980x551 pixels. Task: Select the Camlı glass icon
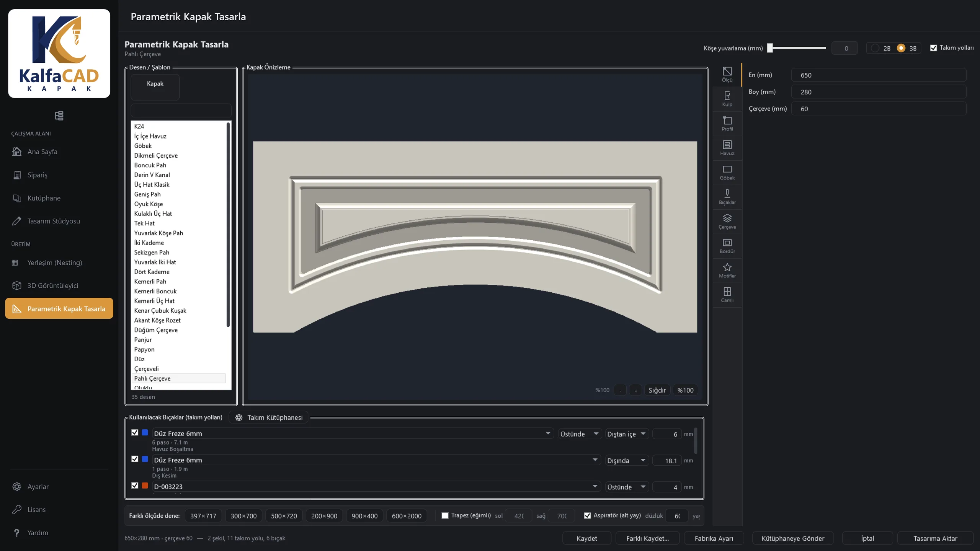tap(727, 295)
